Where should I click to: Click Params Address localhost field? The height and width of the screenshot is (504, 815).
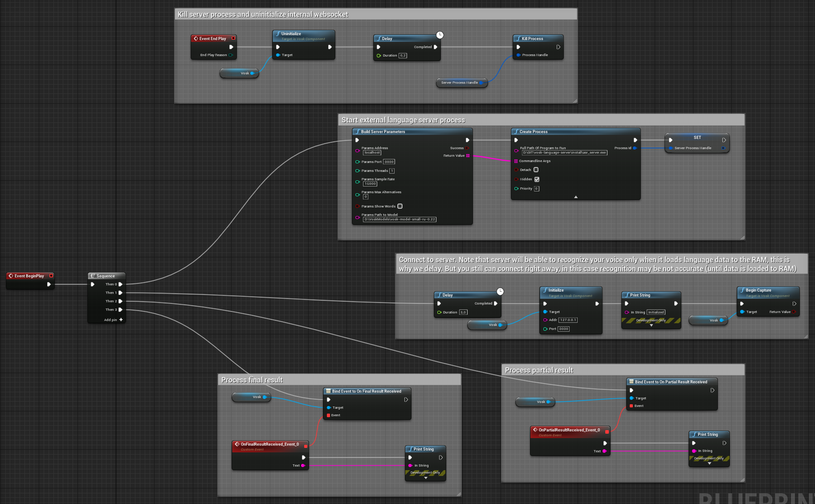[372, 153]
